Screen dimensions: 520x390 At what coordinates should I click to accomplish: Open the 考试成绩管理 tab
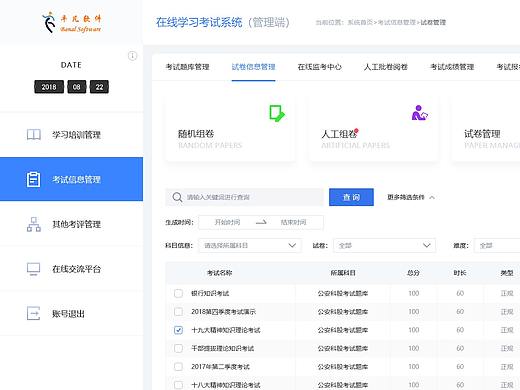452,67
